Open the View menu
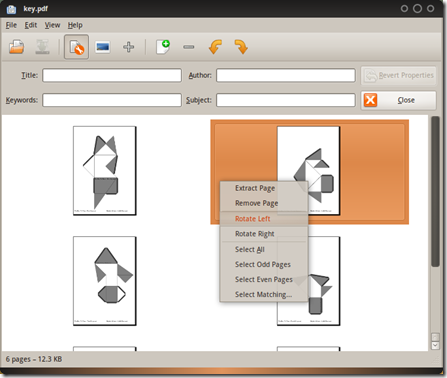Viewport: 447px width, 378px height. coord(52,25)
